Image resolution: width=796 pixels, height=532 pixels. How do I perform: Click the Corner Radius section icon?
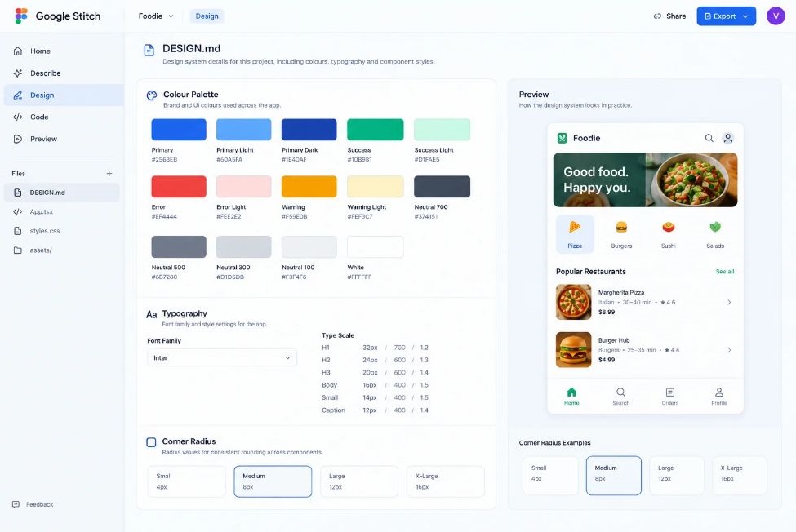[x=151, y=442]
